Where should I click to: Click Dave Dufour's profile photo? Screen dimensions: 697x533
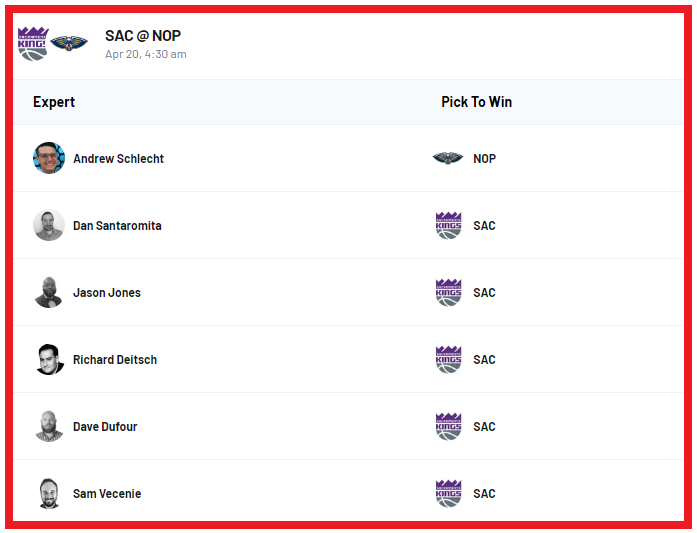(49, 427)
